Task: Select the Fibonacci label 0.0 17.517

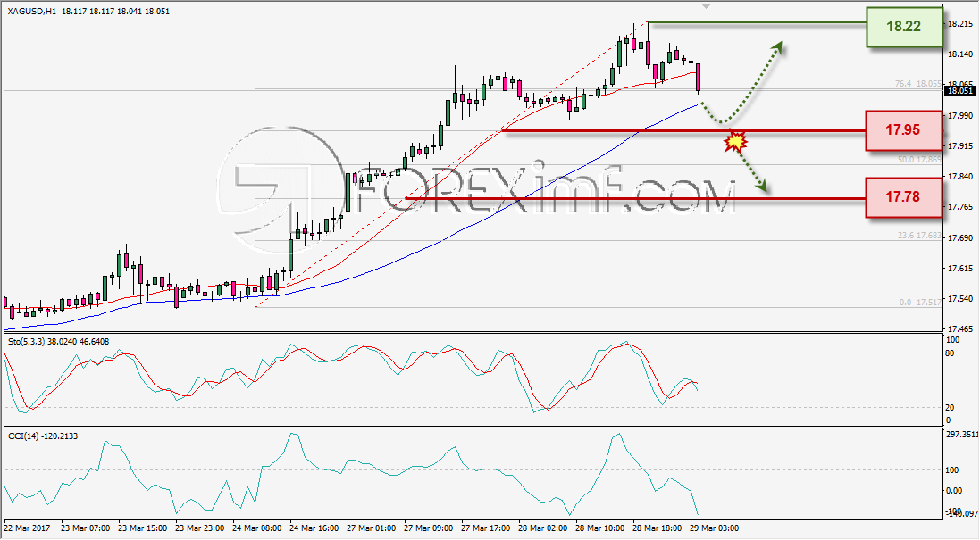Action: tap(920, 303)
